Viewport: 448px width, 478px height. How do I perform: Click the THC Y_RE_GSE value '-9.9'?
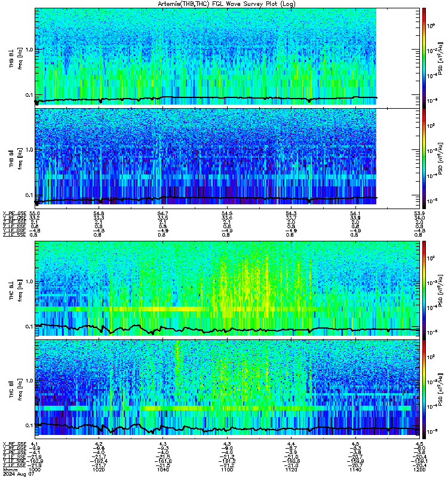35,448
